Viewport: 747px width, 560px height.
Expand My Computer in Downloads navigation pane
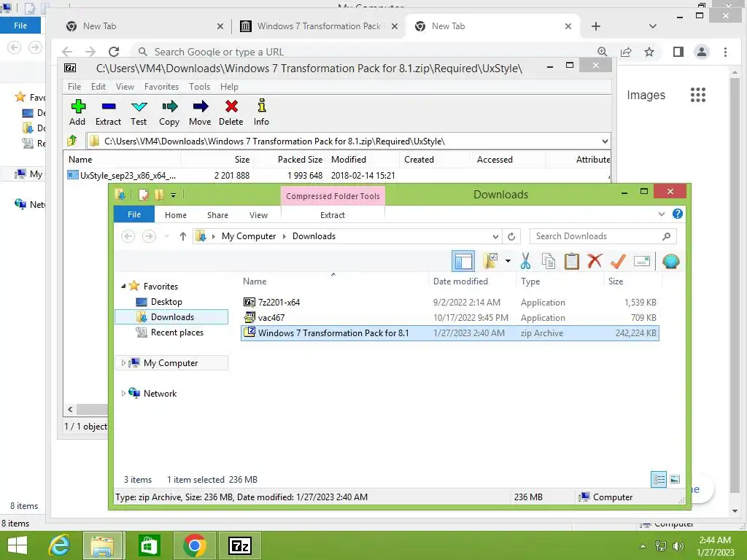tap(123, 363)
